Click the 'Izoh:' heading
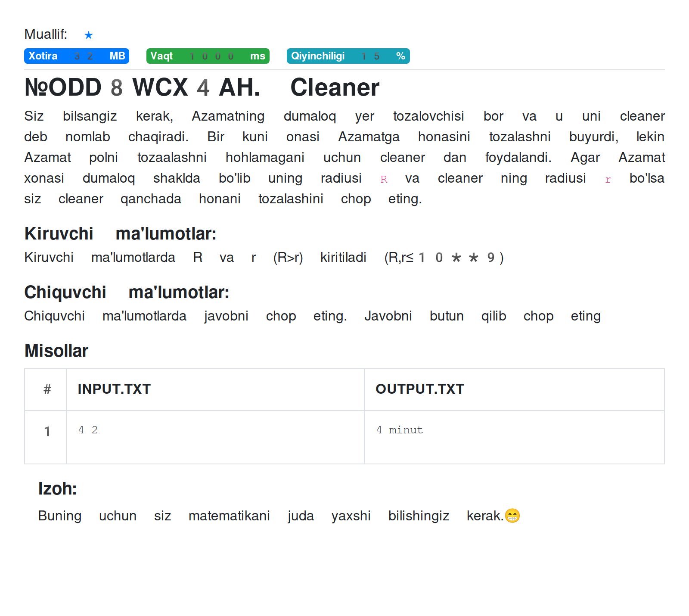The image size is (689, 616). point(57,489)
